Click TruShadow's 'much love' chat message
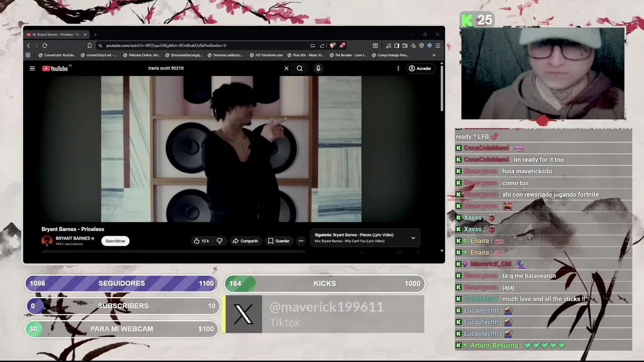Screen dimensions: 644x362 [543, 299]
